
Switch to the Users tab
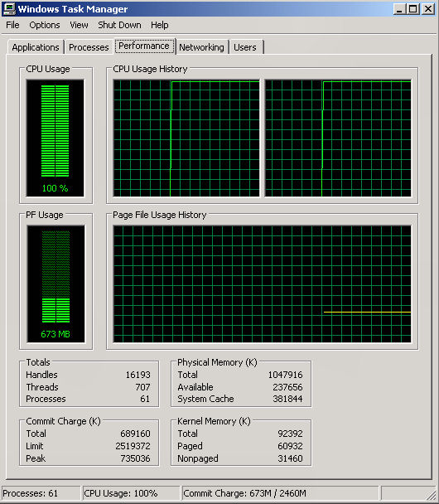click(x=245, y=47)
